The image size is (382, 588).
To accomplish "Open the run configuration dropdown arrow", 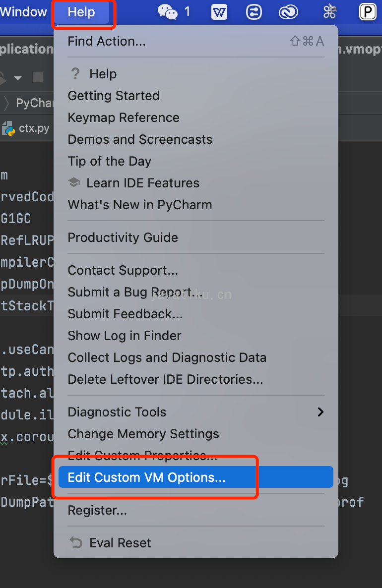I will click(18, 78).
